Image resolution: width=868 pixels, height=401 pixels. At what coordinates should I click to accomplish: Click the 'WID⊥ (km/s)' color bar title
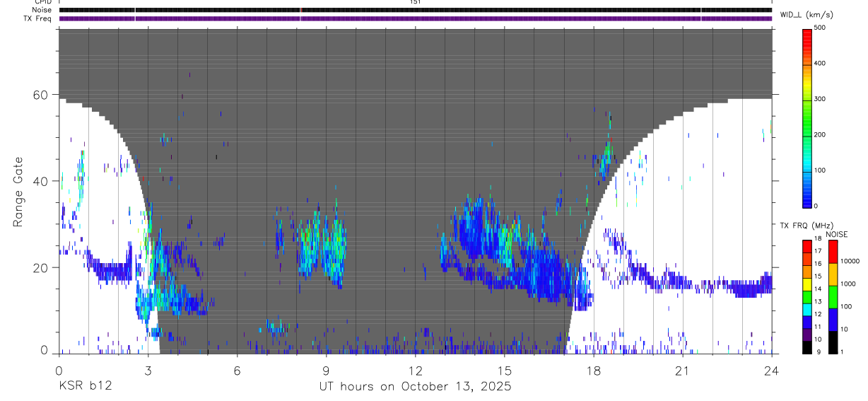tap(806, 14)
